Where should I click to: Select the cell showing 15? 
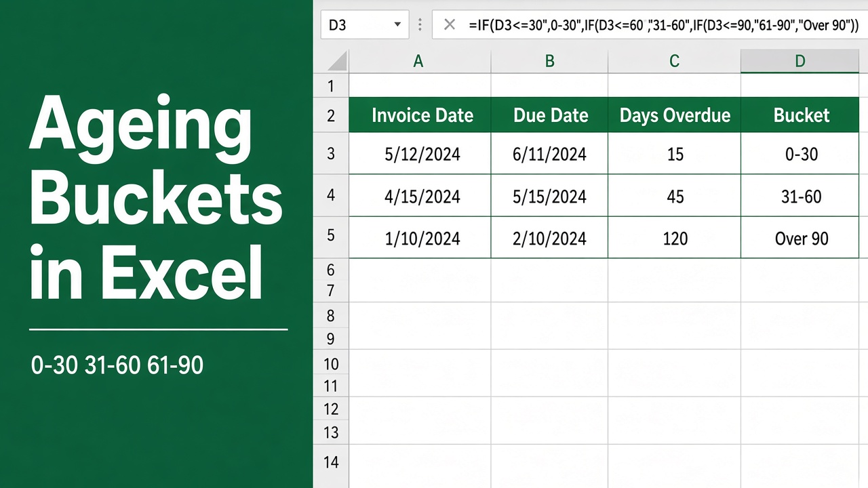coord(675,154)
